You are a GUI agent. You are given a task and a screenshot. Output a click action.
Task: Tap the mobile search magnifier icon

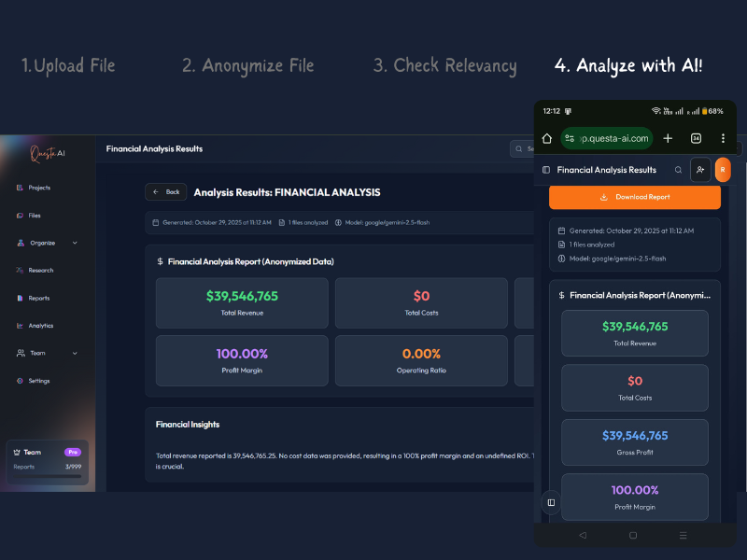[678, 170]
